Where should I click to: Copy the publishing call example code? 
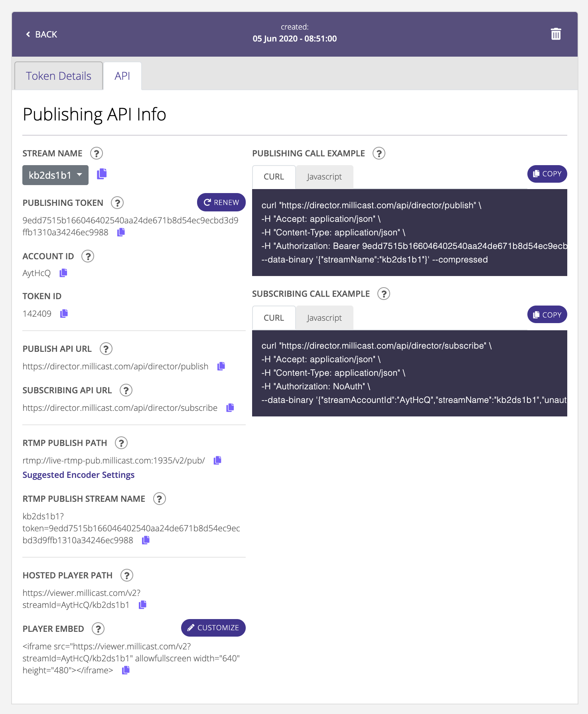pos(547,174)
